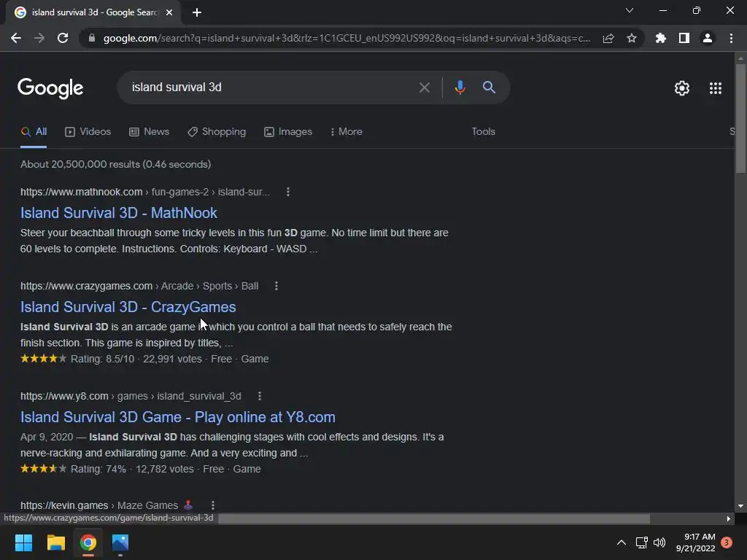Viewport: 747px width, 560px height.
Task: Click the scrollbar down arrow
Action: tap(740, 506)
